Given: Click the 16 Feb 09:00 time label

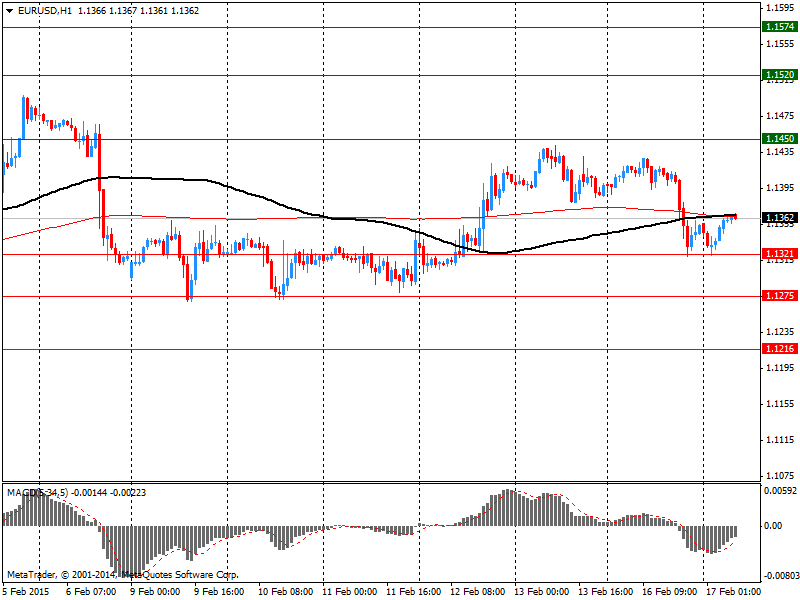Looking at the screenshot, I should (x=669, y=592).
